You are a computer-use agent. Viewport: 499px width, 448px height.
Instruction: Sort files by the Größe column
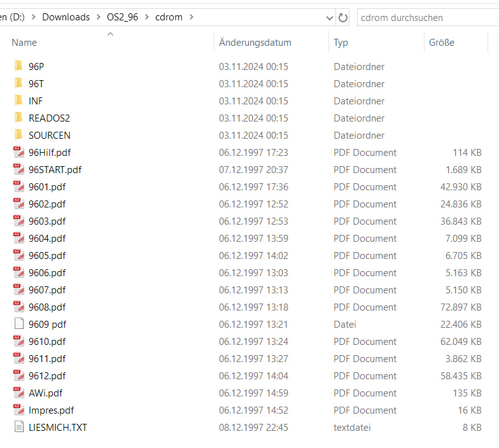pyautogui.click(x=442, y=42)
